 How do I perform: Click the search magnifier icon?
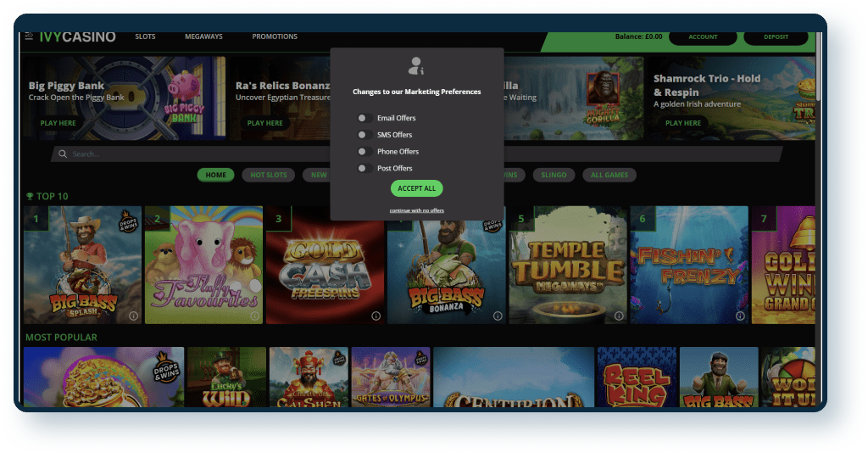(x=63, y=154)
